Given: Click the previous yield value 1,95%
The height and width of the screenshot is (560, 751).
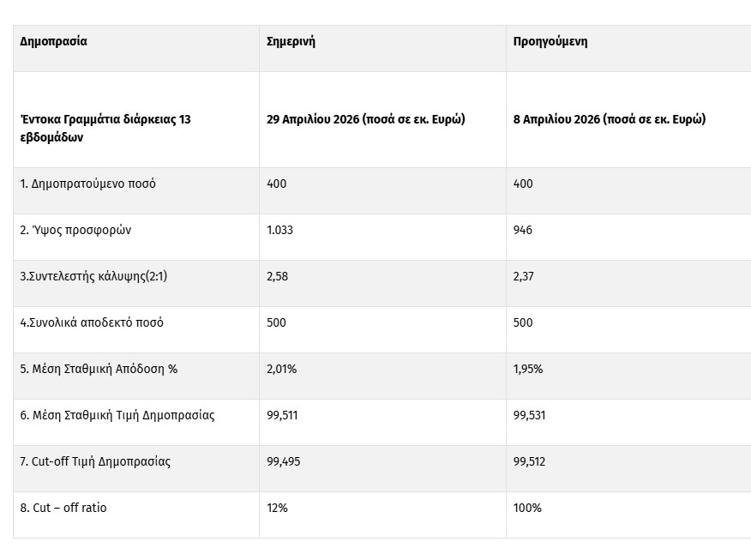Looking at the screenshot, I should tap(528, 369).
